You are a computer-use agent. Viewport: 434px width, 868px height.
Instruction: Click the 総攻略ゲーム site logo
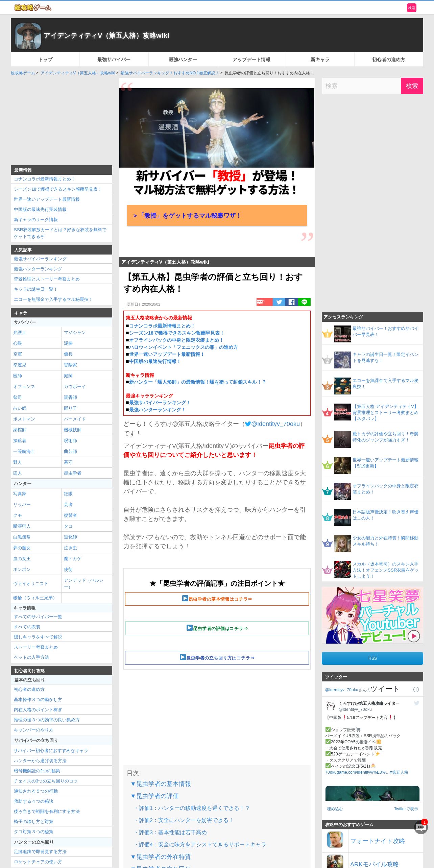(33, 7)
